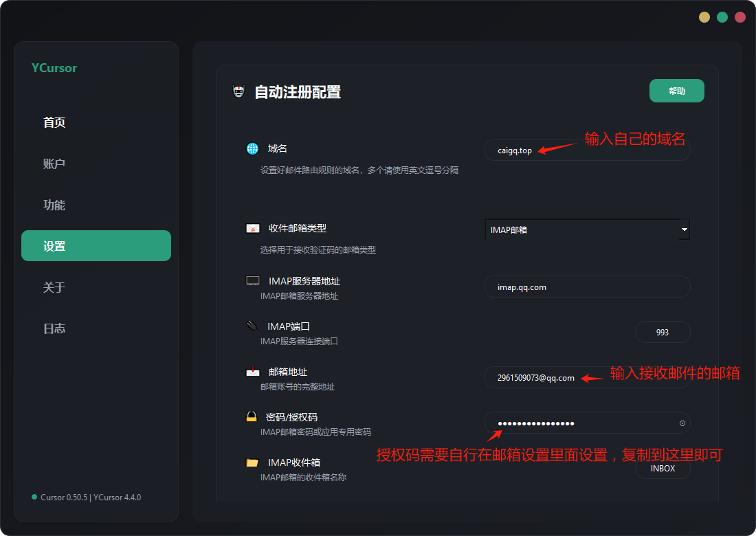Click the envelope icon beside 收件邮箱类型
756x536 pixels.
(x=253, y=228)
